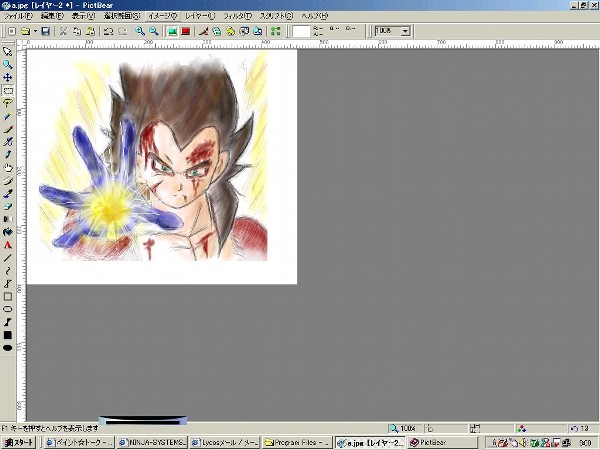Open the ファイル(F) menu
The height and width of the screenshot is (450, 600).
point(19,17)
